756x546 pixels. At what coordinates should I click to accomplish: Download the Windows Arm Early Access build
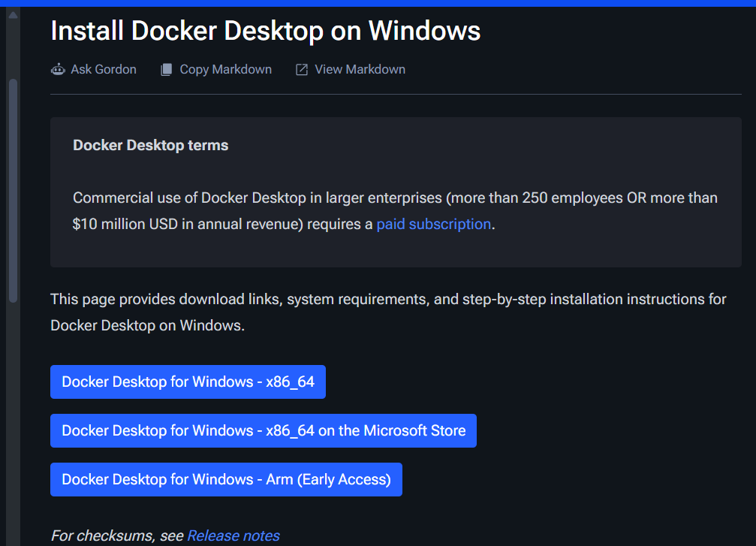pyautogui.click(x=226, y=479)
